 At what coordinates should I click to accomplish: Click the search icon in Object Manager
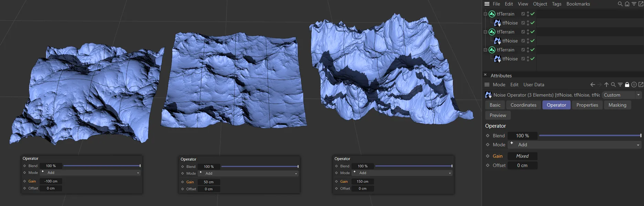620,4
